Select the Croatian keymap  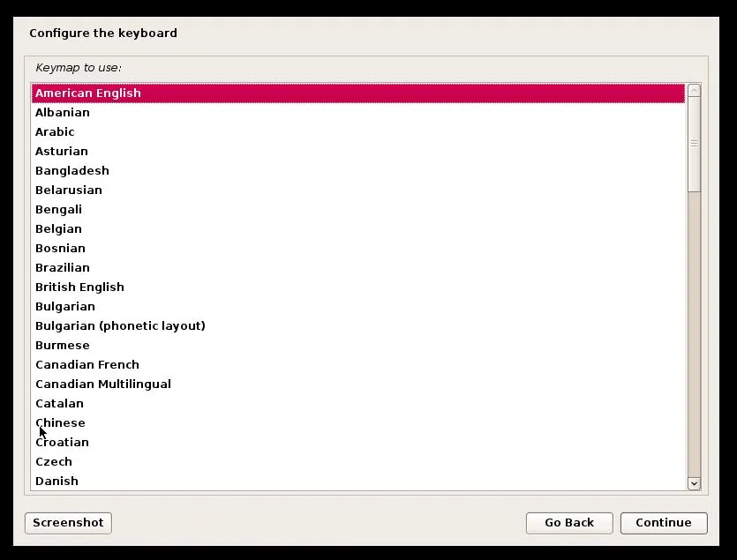[x=62, y=442]
